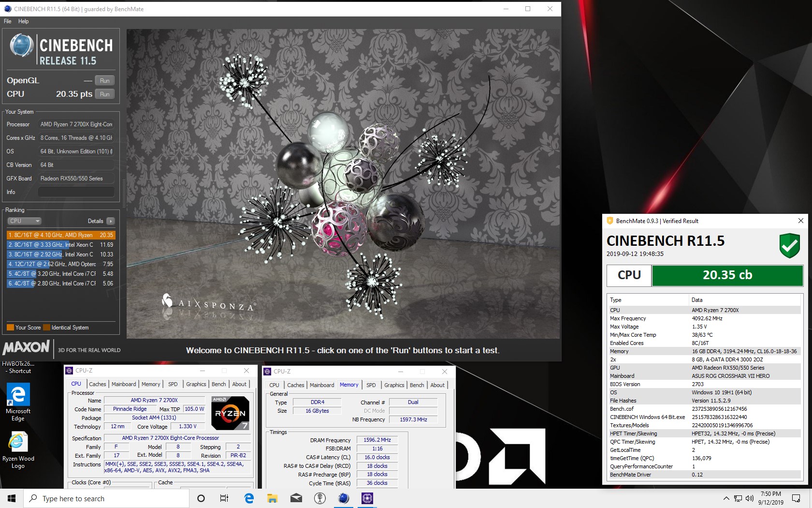Open About tab in left CPU-Z window
Image resolution: width=812 pixels, height=508 pixels.
click(x=240, y=384)
